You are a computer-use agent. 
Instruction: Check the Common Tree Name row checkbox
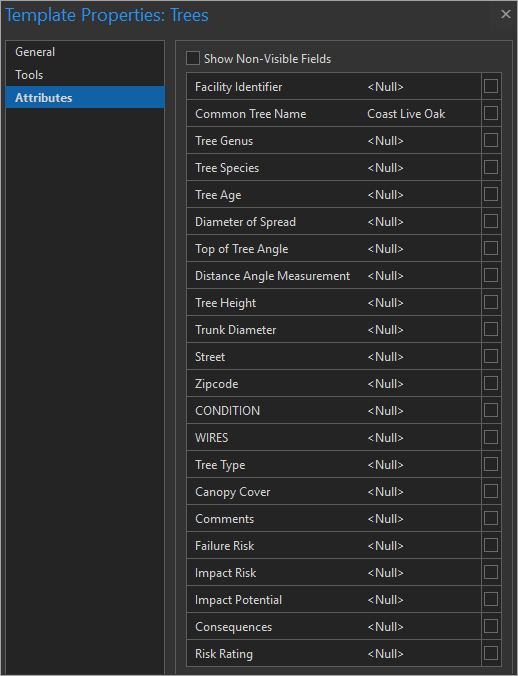(x=491, y=113)
